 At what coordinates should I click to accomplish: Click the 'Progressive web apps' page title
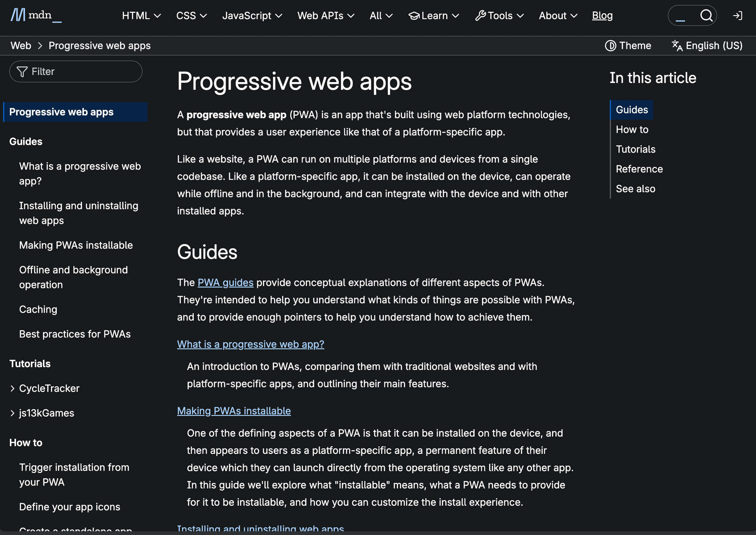[294, 81]
